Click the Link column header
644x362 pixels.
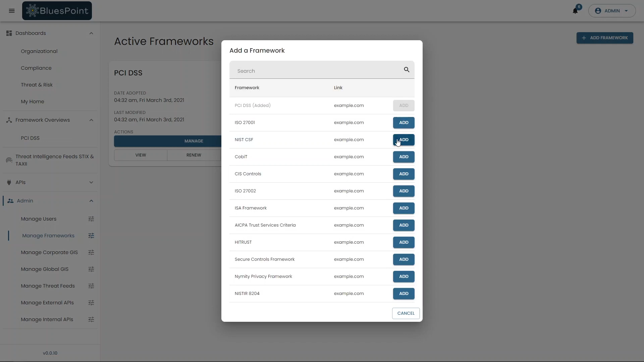pyautogui.click(x=338, y=88)
